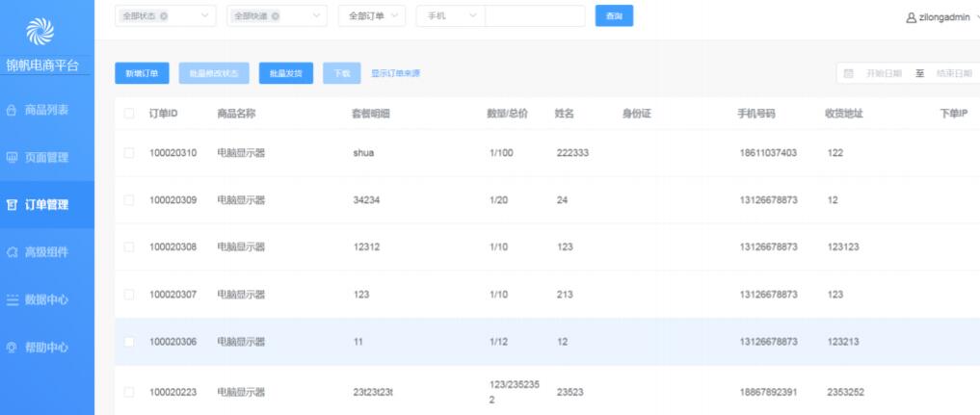980x415 pixels.
Task: Click the 商品名称 column header
Action: [236, 114]
